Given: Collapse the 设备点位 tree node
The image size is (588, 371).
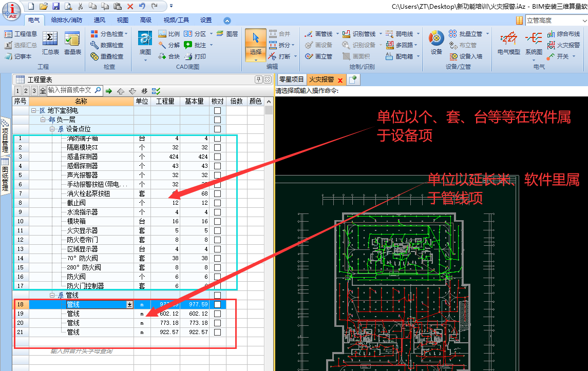Looking at the screenshot, I should pos(52,129).
